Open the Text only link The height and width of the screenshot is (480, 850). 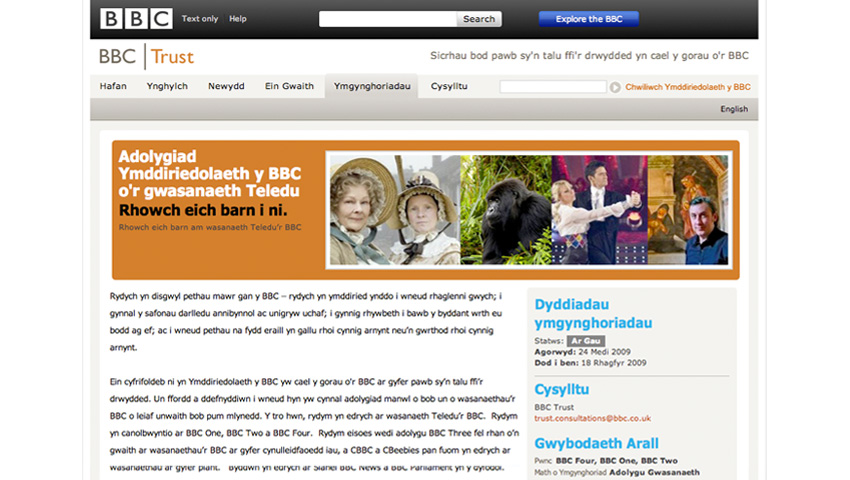[x=200, y=19]
